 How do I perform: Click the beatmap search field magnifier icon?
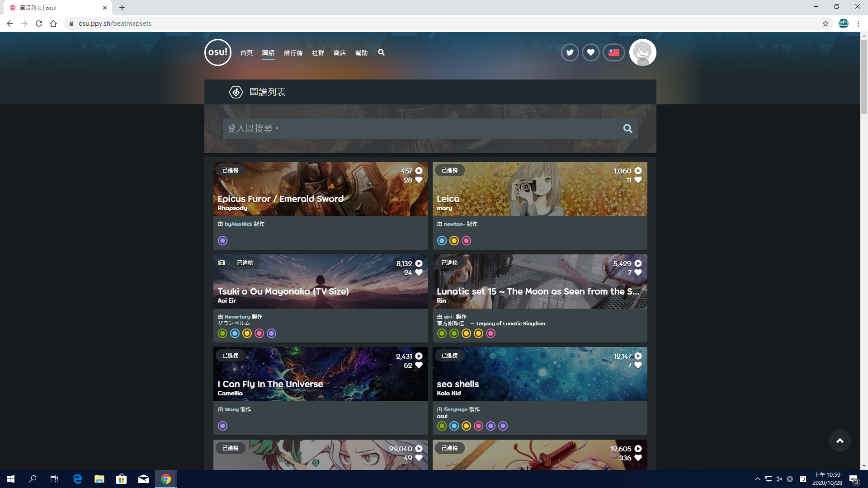(x=627, y=129)
